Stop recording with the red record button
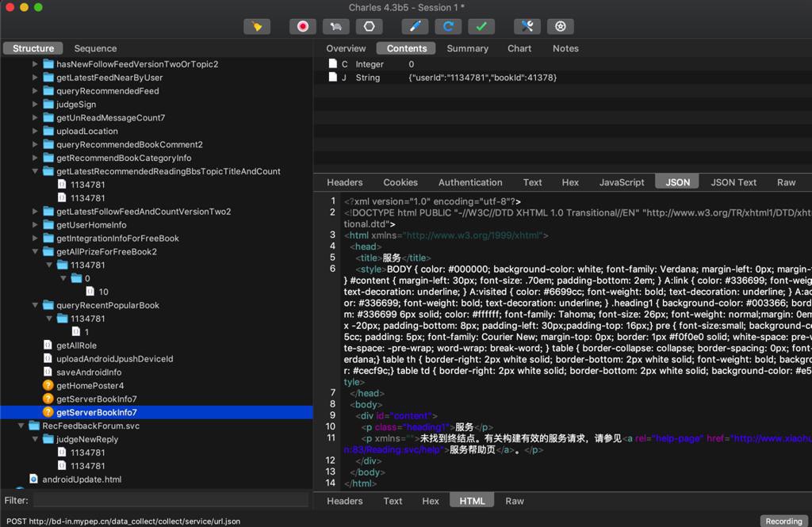Image resolution: width=812 pixels, height=527 pixels. coord(302,26)
